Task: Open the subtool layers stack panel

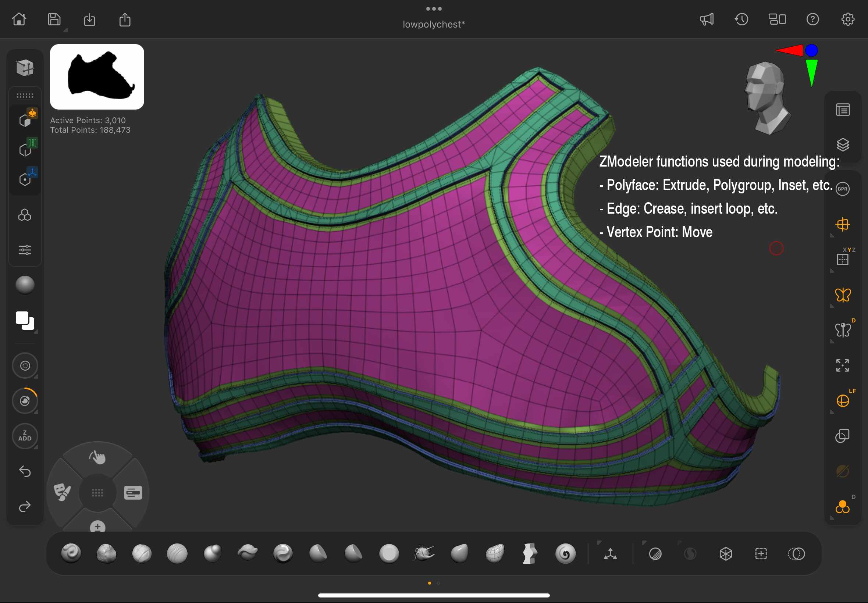Action: click(843, 144)
